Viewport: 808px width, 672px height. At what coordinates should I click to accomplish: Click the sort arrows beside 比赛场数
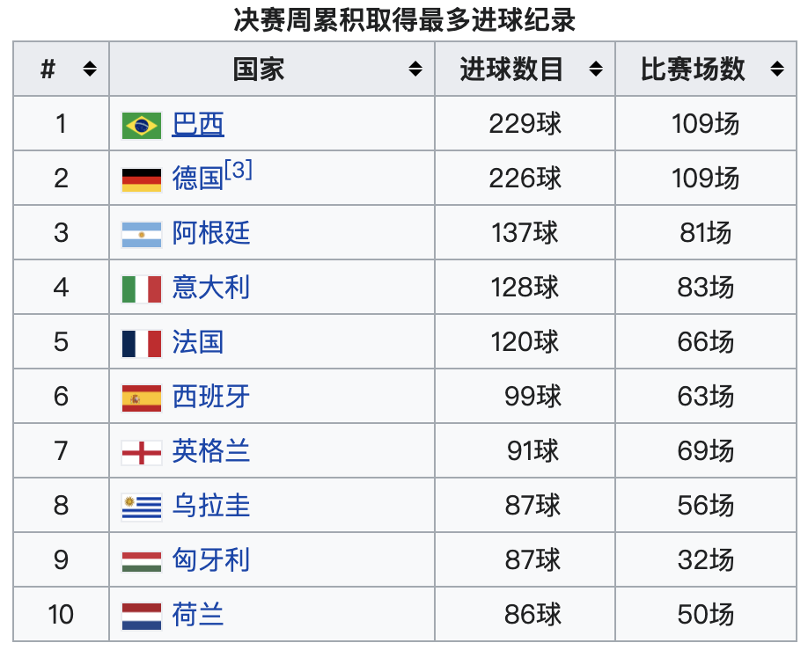[775, 69]
